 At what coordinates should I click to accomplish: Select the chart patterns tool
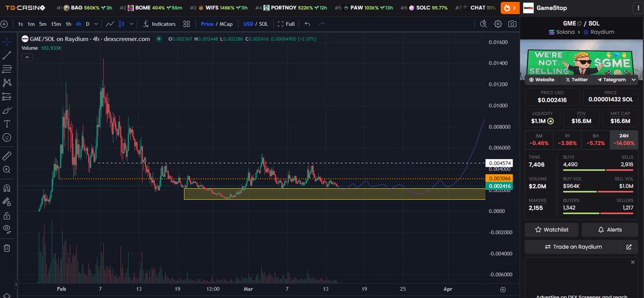(x=7, y=83)
